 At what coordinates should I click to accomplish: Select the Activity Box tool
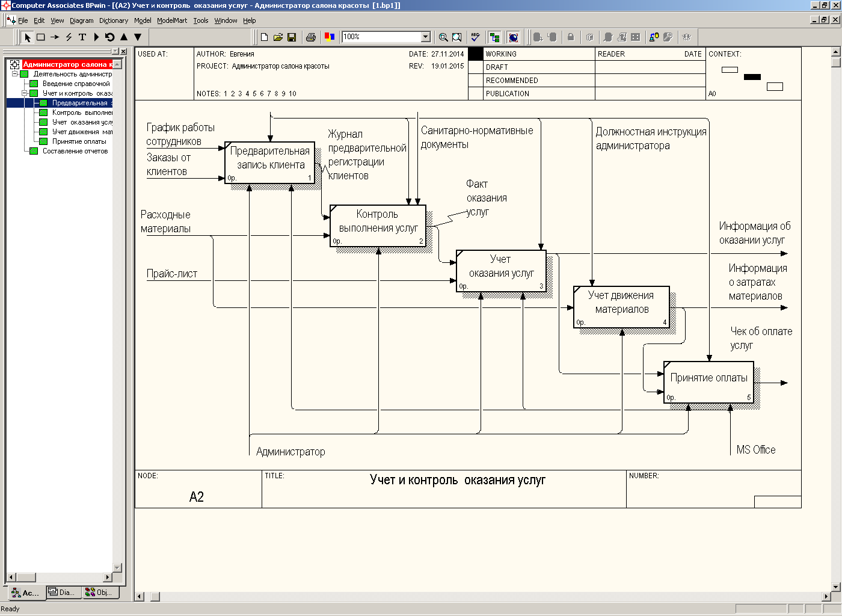click(41, 37)
